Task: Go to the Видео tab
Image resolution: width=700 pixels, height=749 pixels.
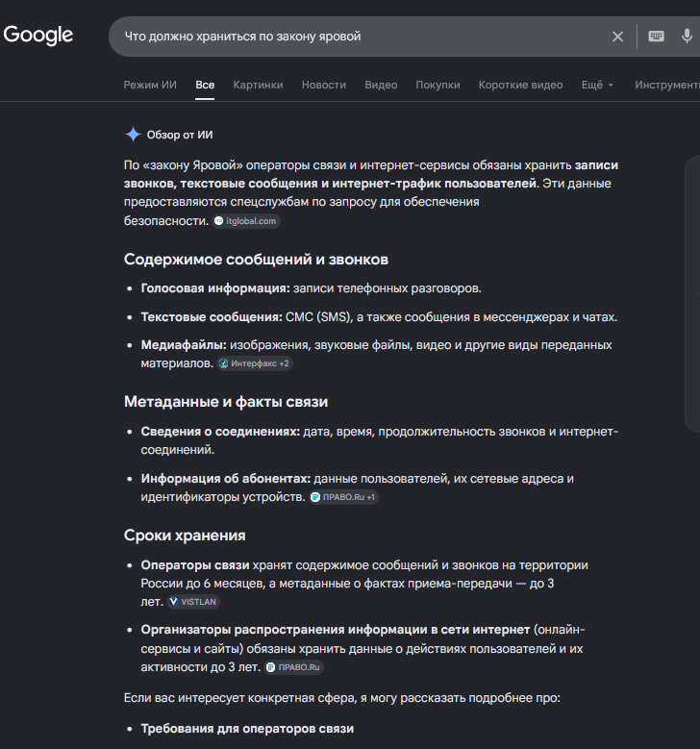Action: coord(381,85)
